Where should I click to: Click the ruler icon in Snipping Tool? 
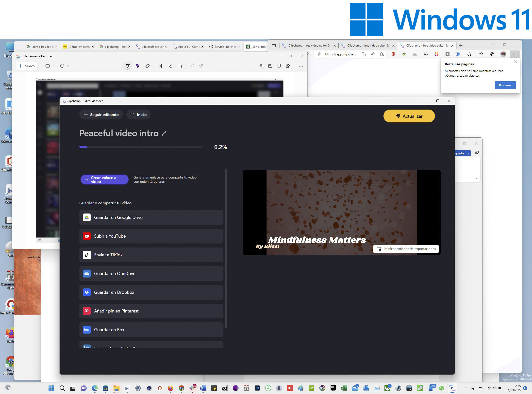[161, 66]
